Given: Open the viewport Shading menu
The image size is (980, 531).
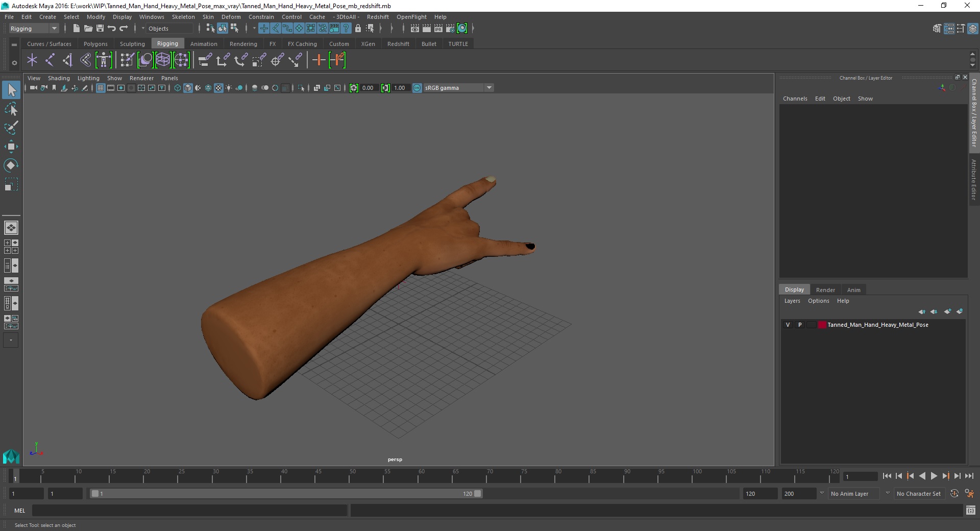Looking at the screenshot, I should [x=59, y=78].
